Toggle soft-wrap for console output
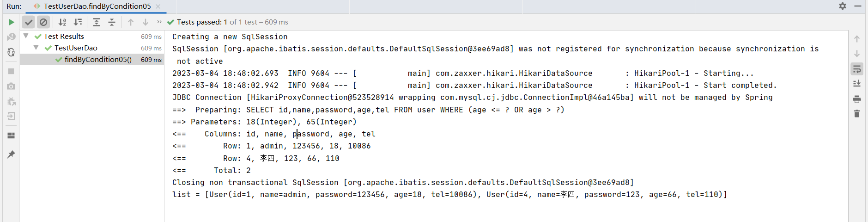 pyautogui.click(x=857, y=69)
